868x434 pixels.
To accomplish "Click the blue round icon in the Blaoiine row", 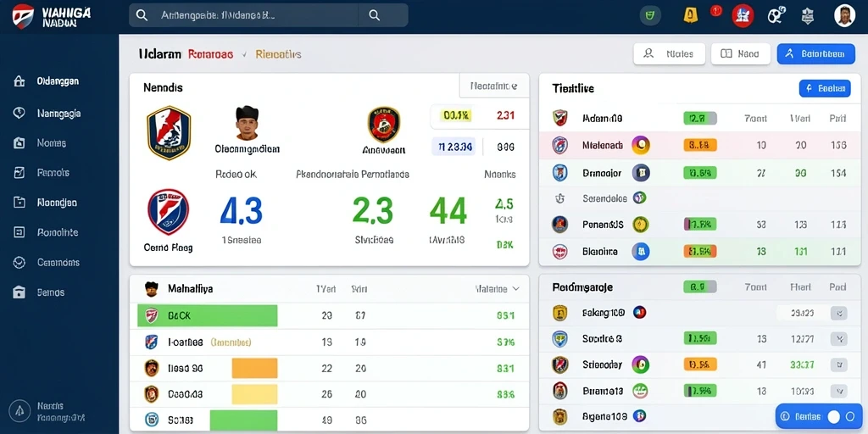I will tap(641, 252).
